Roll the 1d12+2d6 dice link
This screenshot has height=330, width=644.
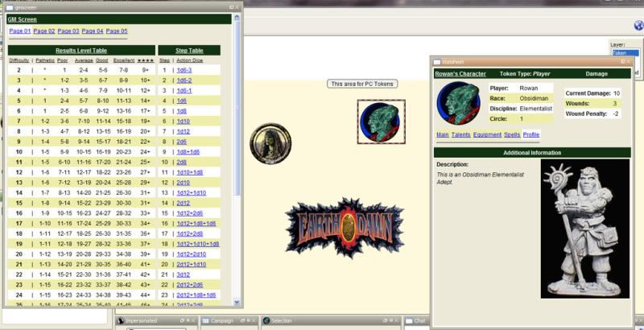click(x=190, y=213)
